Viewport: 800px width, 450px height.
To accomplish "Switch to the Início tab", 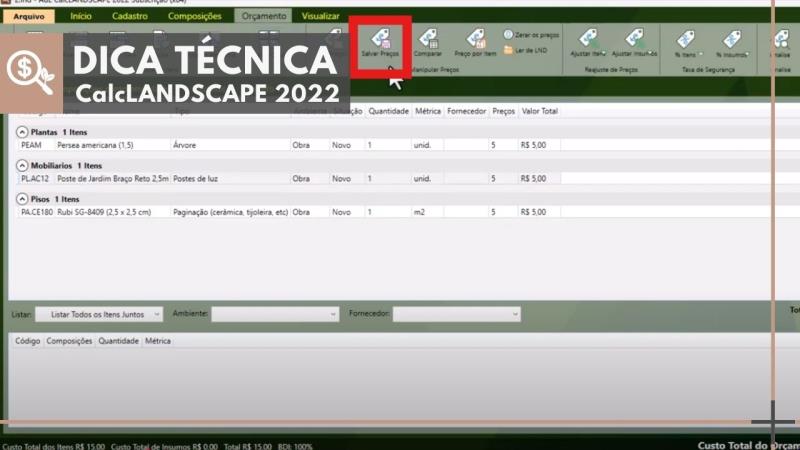I will (81, 16).
